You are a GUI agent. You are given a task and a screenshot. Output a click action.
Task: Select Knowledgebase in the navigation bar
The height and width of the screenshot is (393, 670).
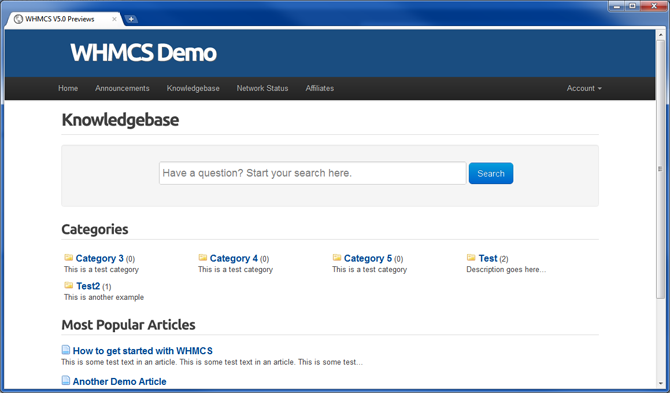click(193, 88)
